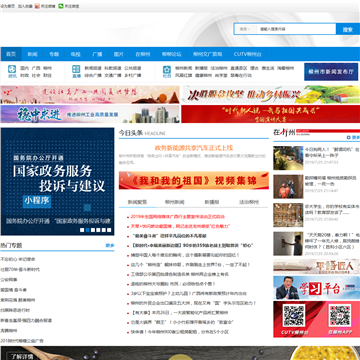Open news item about 90岁的359旅老战士
360x360 pixels.
coord(193,245)
